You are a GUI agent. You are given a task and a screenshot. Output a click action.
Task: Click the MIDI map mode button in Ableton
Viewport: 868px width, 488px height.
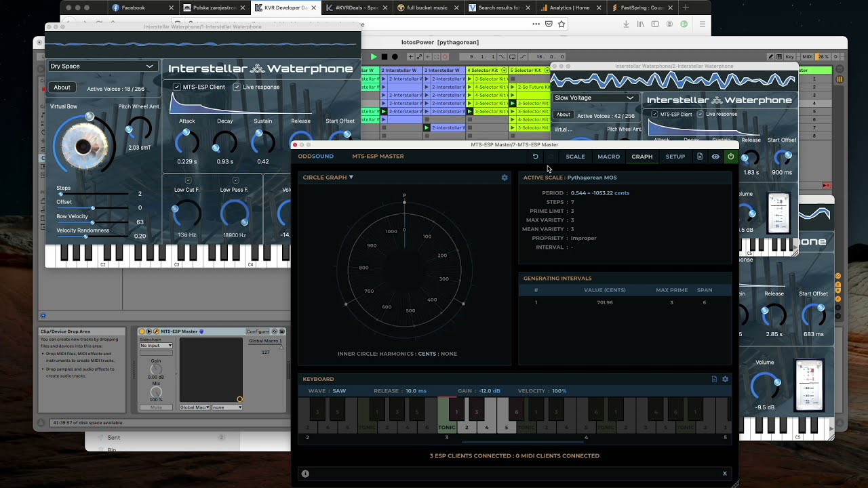(807, 57)
